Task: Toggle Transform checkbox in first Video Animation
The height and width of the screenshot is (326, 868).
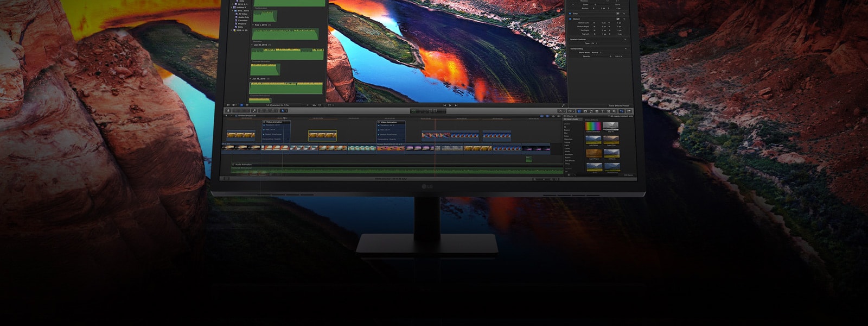Action: click(264, 125)
